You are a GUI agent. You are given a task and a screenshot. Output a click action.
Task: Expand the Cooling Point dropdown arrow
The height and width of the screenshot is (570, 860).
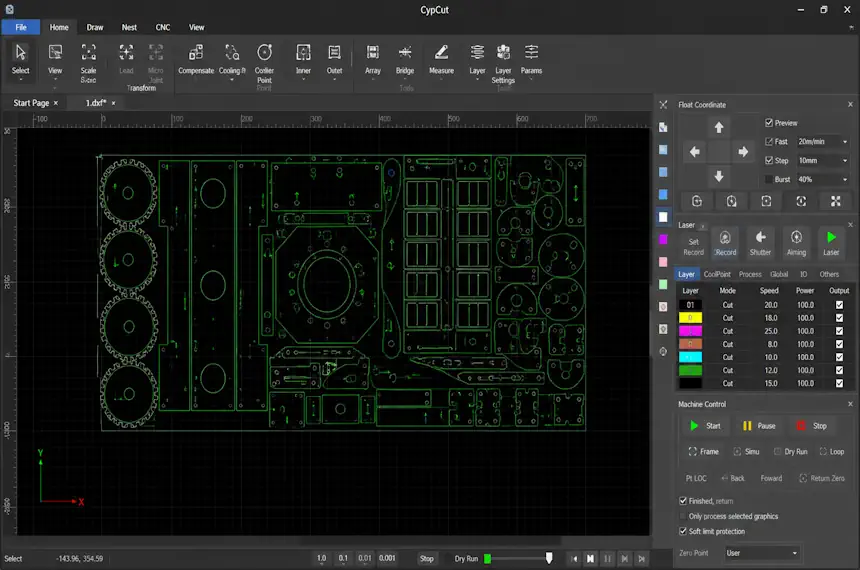pos(232,80)
